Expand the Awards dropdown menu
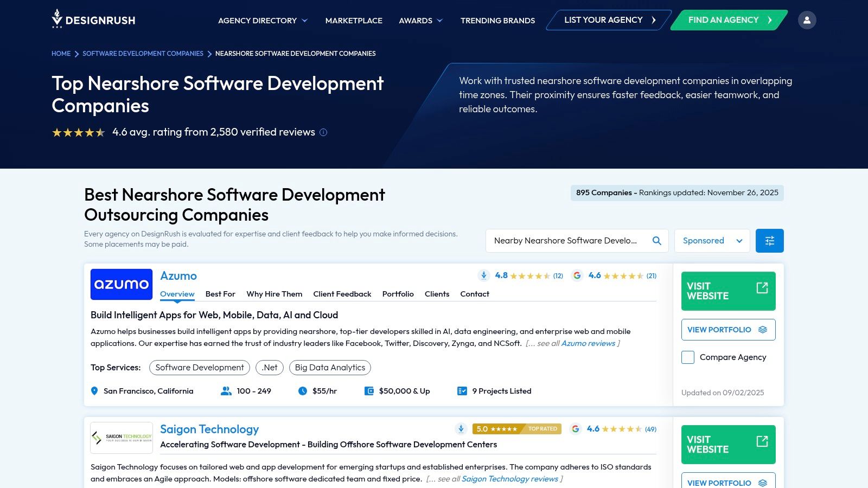 click(x=420, y=21)
